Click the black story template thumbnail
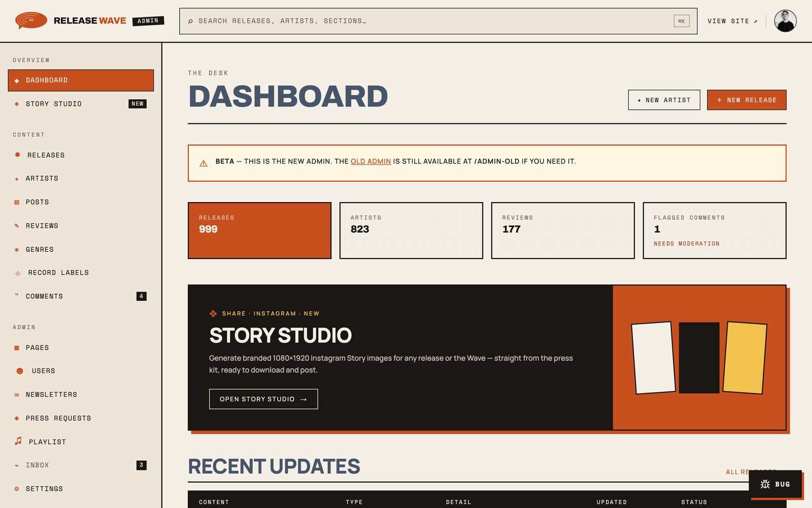This screenshot has width=812, height=508. coord(699,358)
